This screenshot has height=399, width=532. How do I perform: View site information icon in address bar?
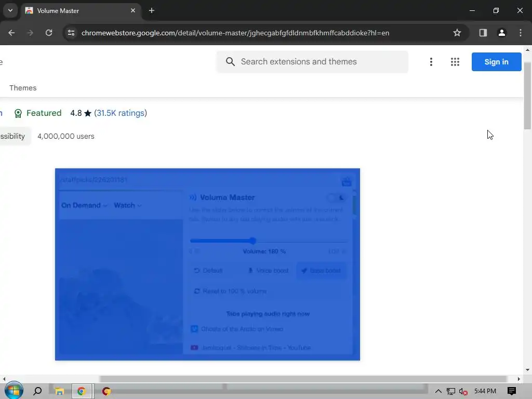click(71, 33)
